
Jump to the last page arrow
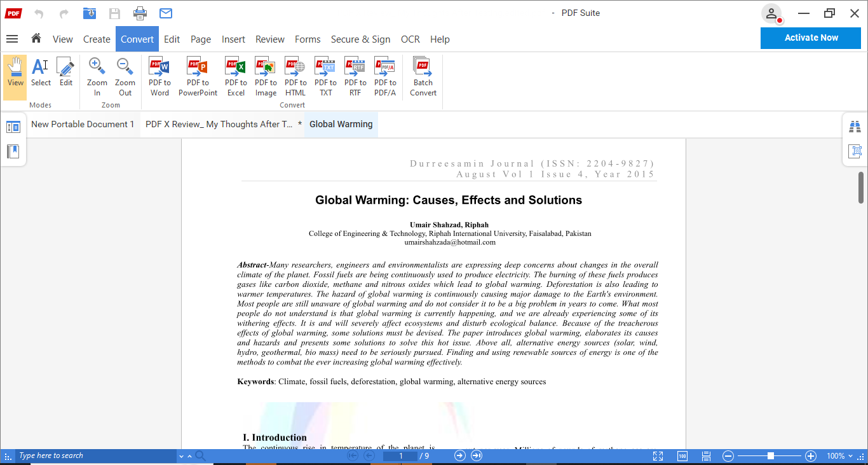click(x=475, y=455)
